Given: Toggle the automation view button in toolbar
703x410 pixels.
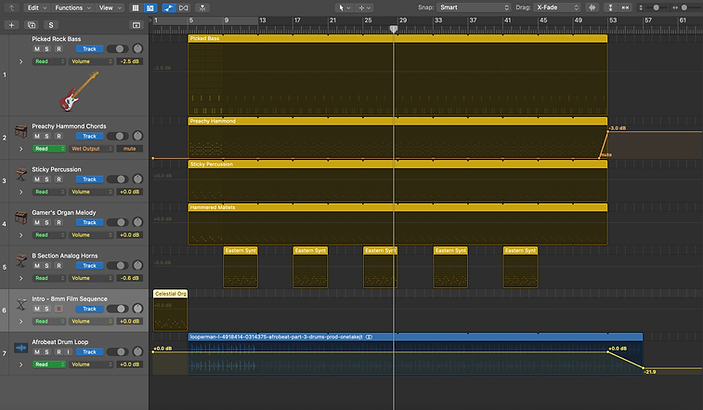Looking at the screenshot, I should click(169, 8).
